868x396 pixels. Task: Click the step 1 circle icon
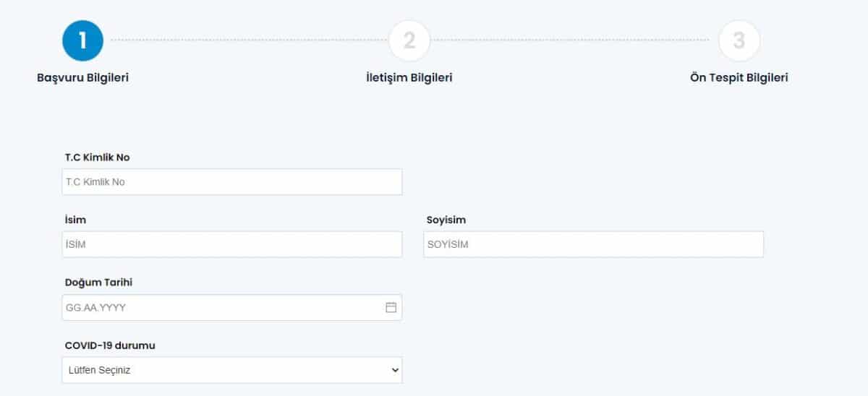82,40
